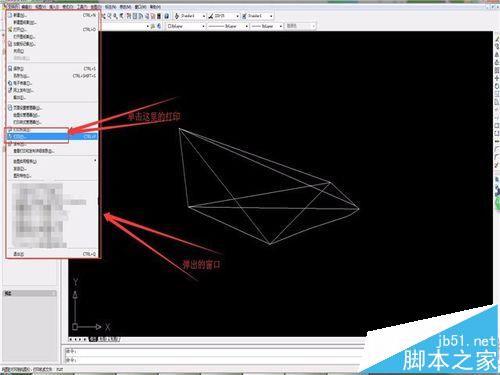Viewport: 500px width, 375px height.
Task: Open the Properties palette toolbar icon
Action: [129, 16]
